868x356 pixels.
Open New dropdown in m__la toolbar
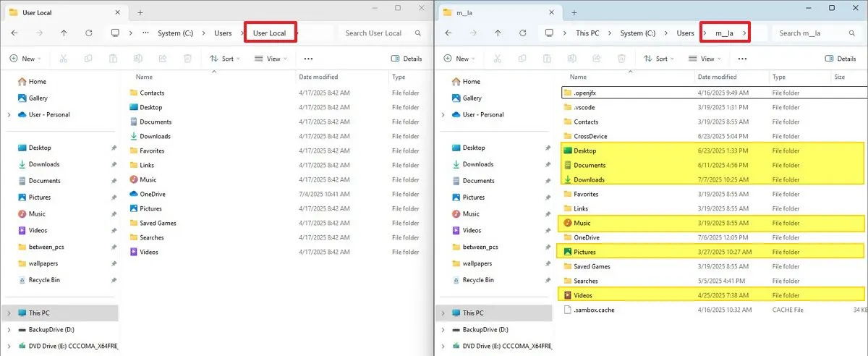459,59
